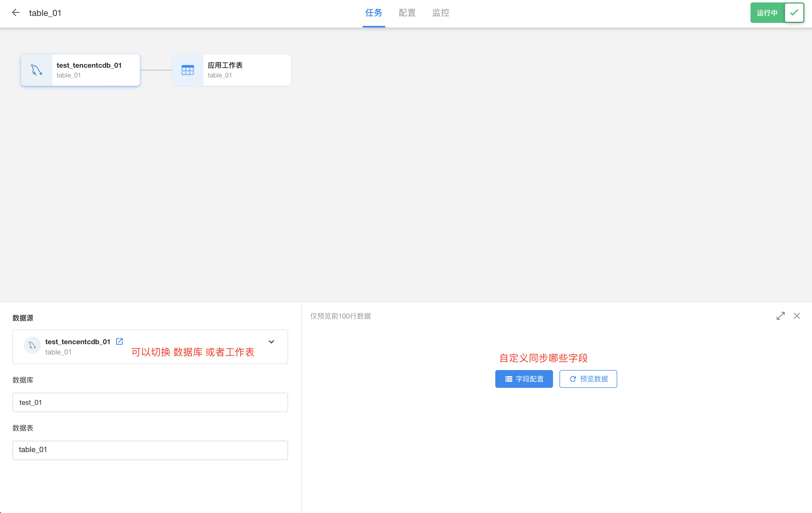Image resolution: width=812 pixels, height=513 pixels.
Task: Click list icon in 字段配置 button
Action: [509, 379]
